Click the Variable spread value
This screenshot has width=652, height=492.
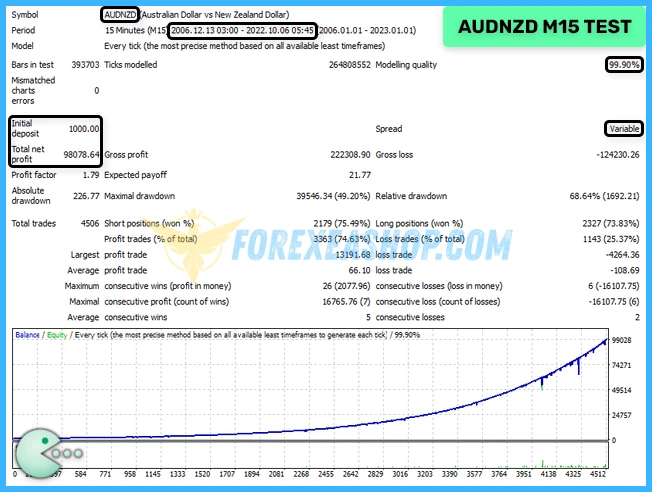point(622,129)
